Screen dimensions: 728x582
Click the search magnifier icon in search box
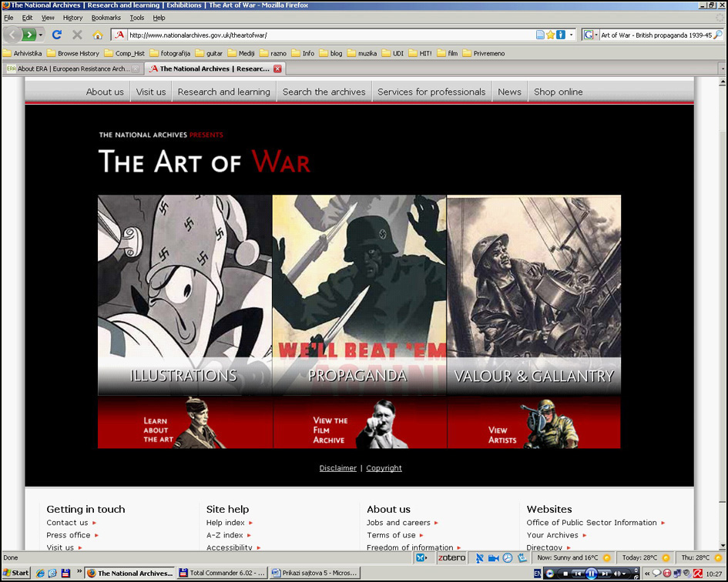(x=718, y=35)
